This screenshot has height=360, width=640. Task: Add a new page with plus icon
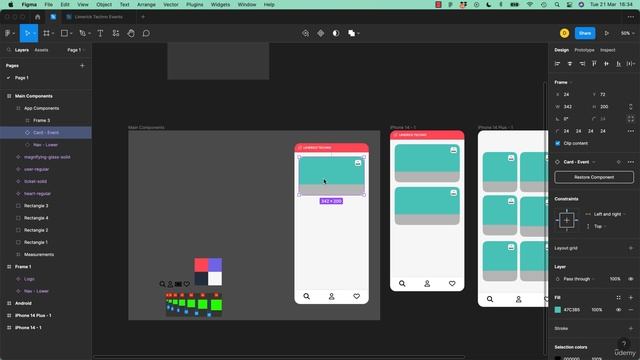(82, 65)
